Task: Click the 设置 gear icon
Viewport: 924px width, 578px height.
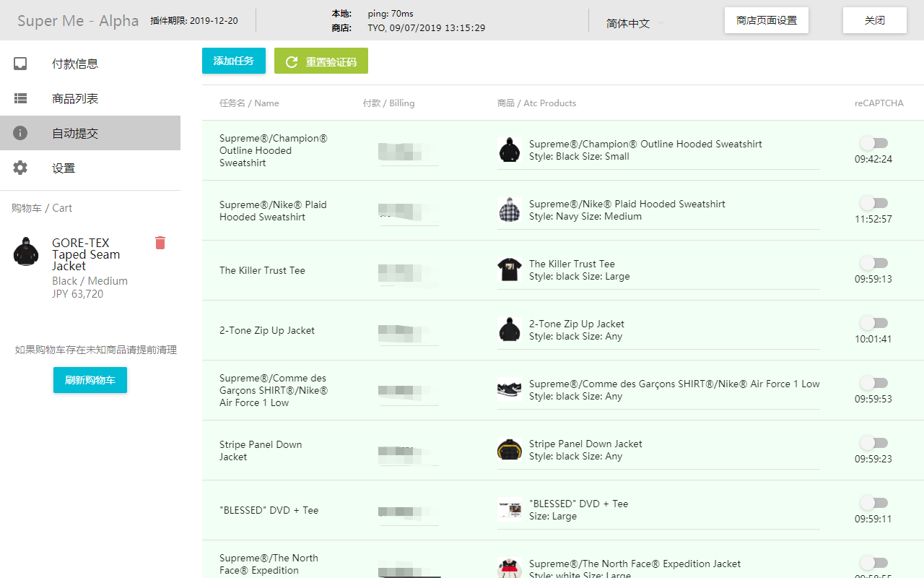Action: 20,168
